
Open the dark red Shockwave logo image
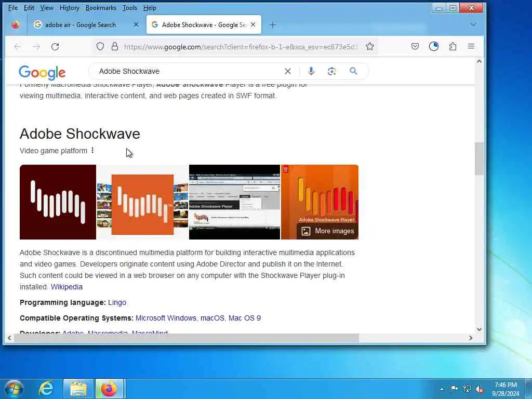(x=58, y=202)
